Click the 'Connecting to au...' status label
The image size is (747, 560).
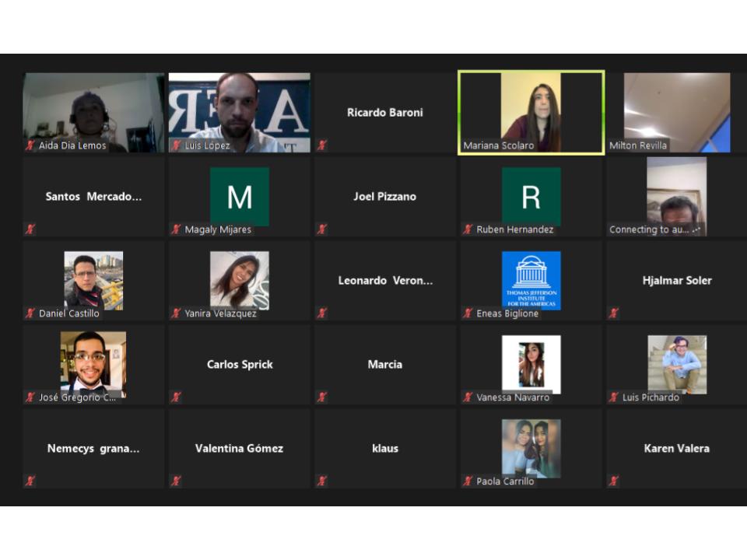tap(655, 229)
